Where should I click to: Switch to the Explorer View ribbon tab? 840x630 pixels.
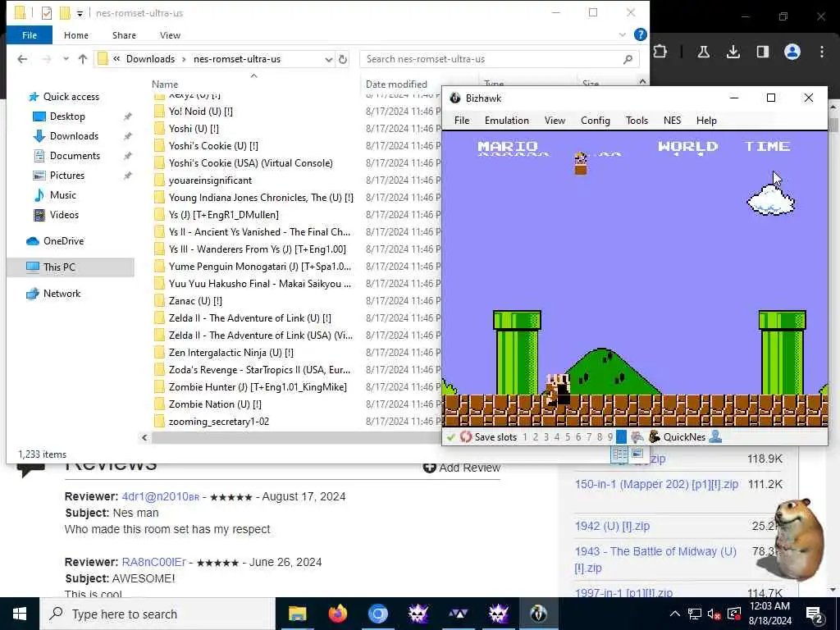pyautogui.click(x=170, y=35)
